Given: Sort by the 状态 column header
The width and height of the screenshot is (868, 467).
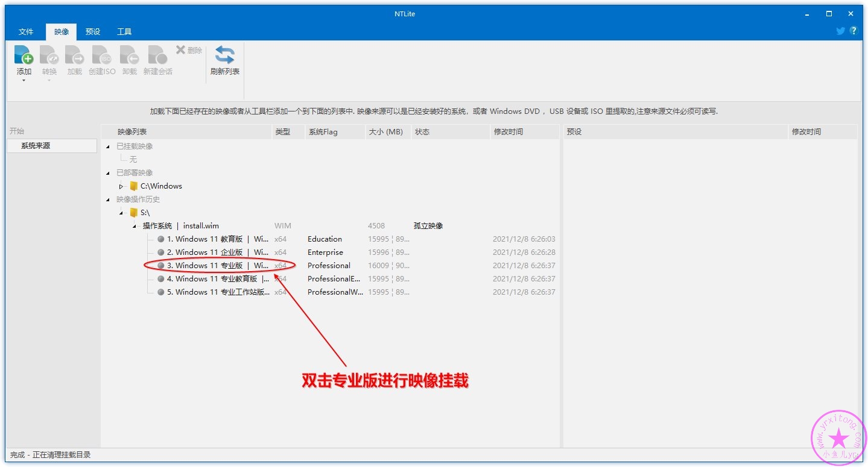Looking at the screenshot, I should [x=451, y=132].
